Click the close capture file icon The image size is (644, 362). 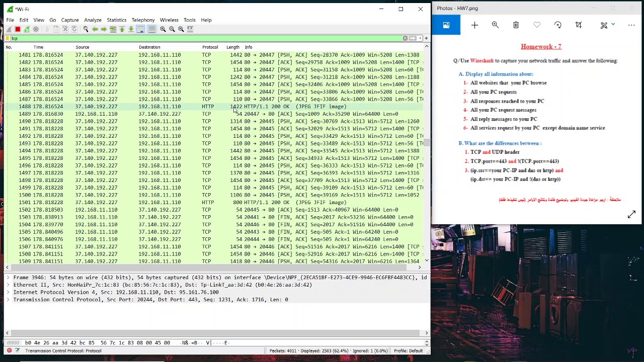65,29
